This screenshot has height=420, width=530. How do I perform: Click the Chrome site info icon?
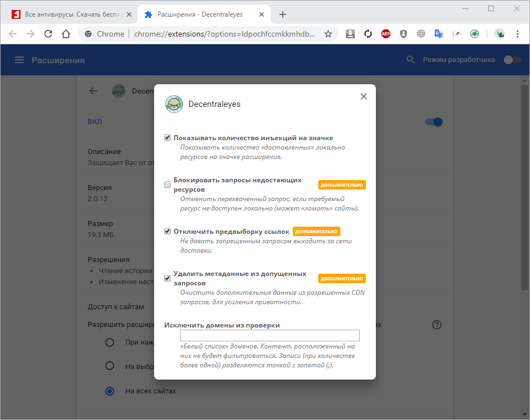click(x=88, y=34)
